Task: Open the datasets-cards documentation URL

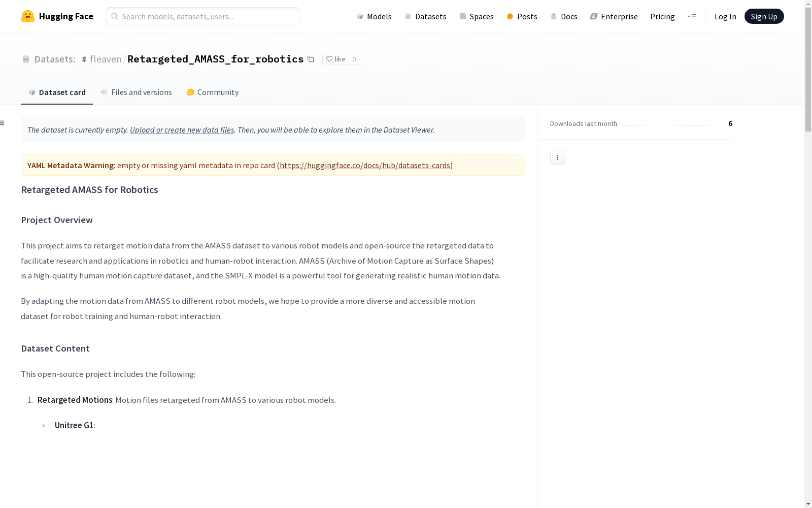Action: tap(365, 165)
